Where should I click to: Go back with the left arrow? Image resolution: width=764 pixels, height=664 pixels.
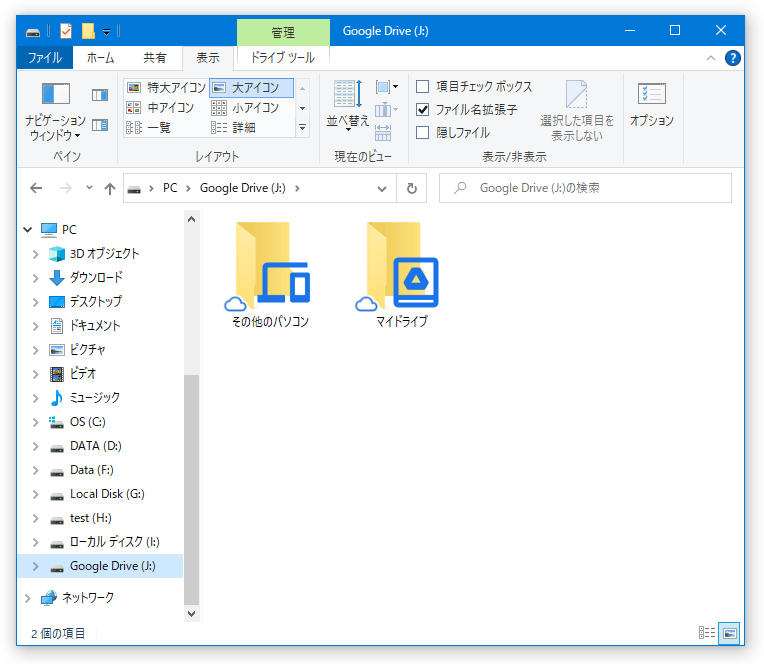point(36,188)
